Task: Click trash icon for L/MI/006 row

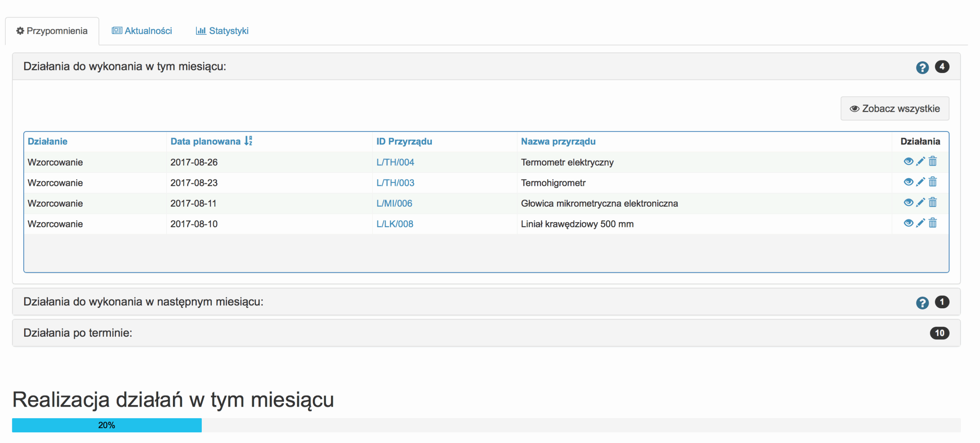Action: tap(933, 203)
